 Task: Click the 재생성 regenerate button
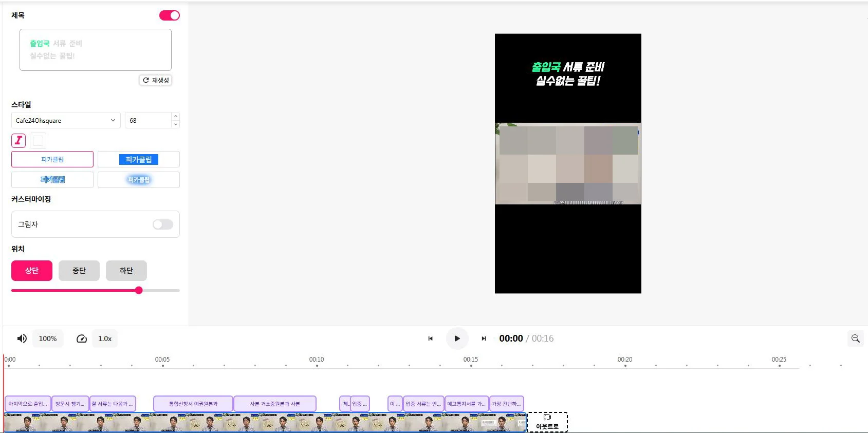[x=156, y=80]
